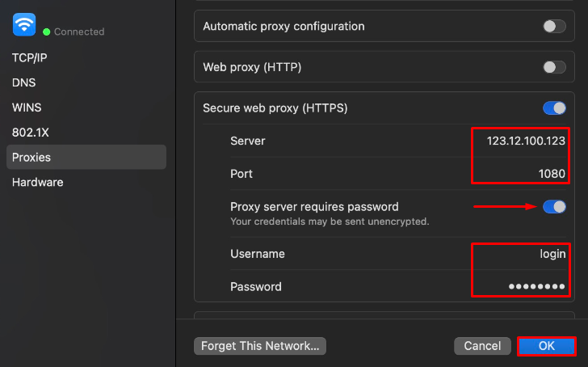Go to Hardware settings
This screenshot has height=367, width=588.
[x=37, y=182]
